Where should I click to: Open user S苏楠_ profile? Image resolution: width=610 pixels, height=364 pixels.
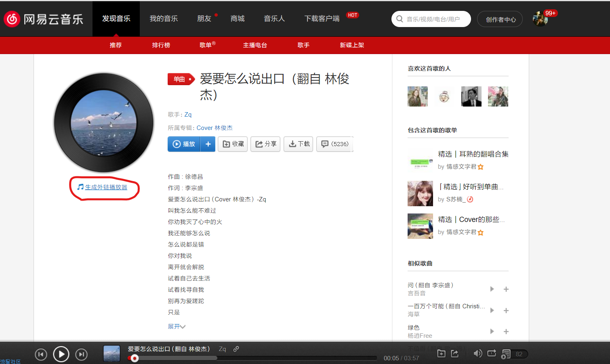(456, 199)
